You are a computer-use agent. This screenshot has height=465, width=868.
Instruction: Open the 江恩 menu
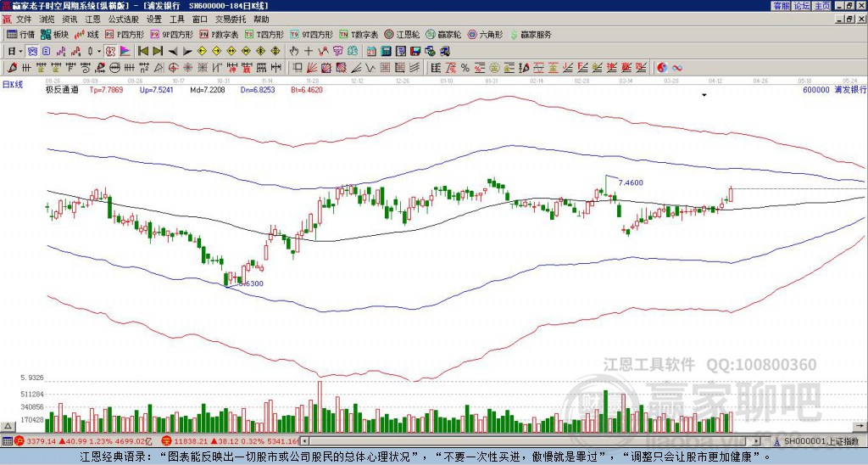click(93, 20)
